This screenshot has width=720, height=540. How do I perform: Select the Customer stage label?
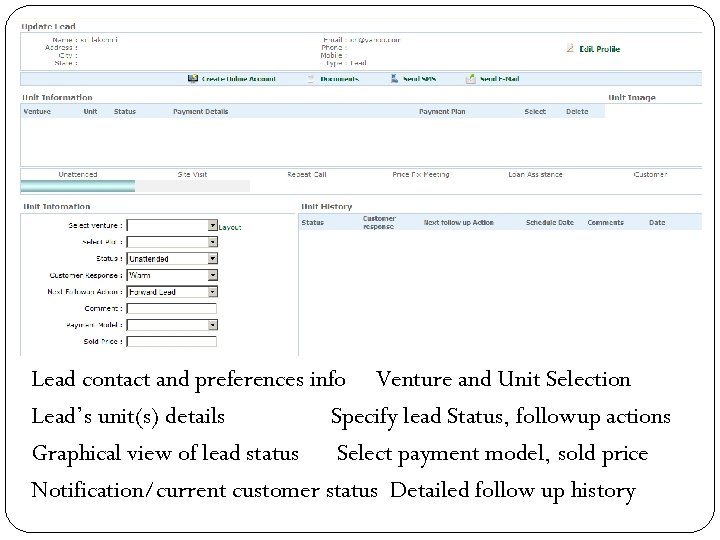[x=650, y=174]
